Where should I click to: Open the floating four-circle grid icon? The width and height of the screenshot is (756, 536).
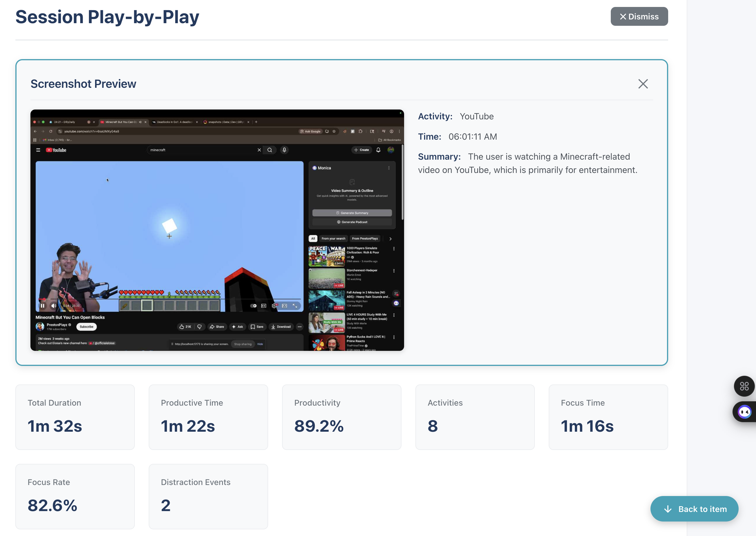coord(744,386)
